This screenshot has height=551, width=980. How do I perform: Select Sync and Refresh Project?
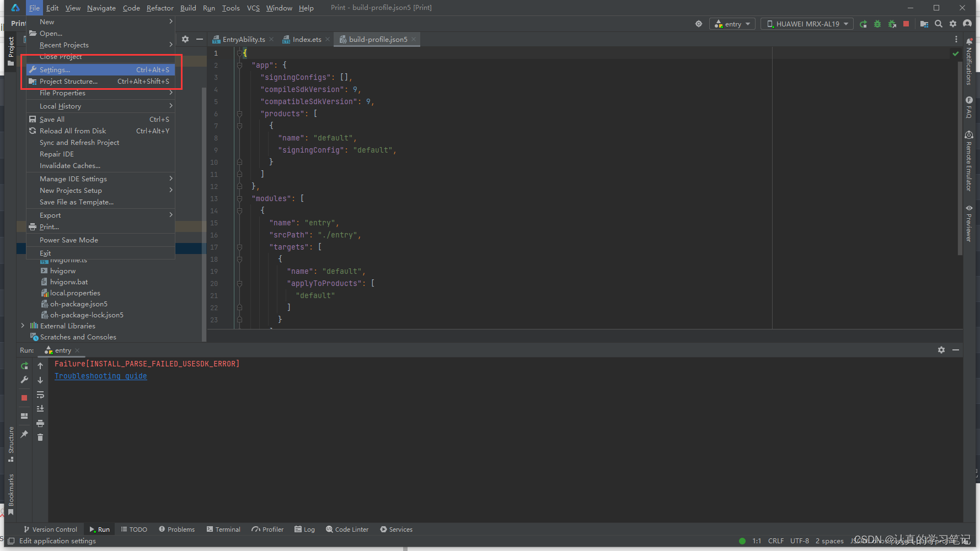tap(100, 143)
